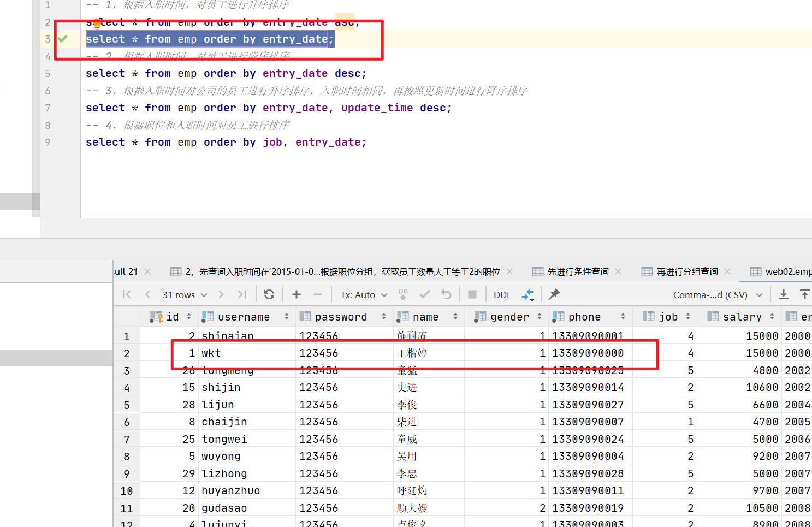Image resolution: width=812 pixels, height=527 pixels.
Task: Click the export data download icon
Action: (783, 295)
